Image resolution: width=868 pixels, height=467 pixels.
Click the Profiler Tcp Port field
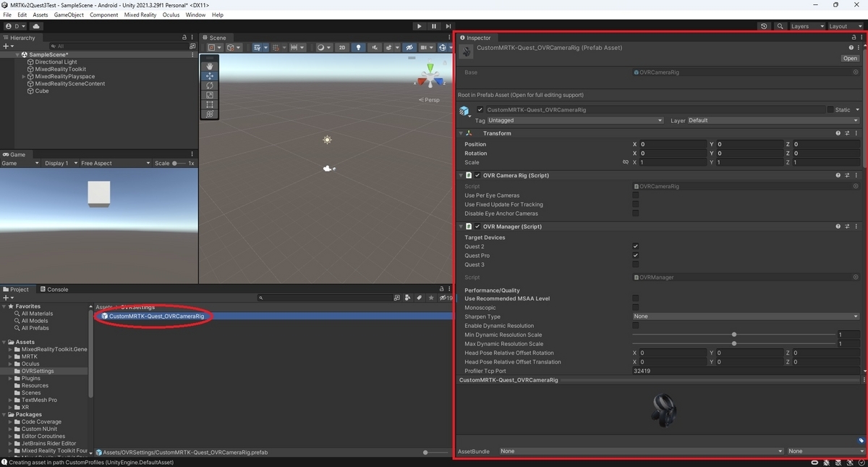click(745, 371)
